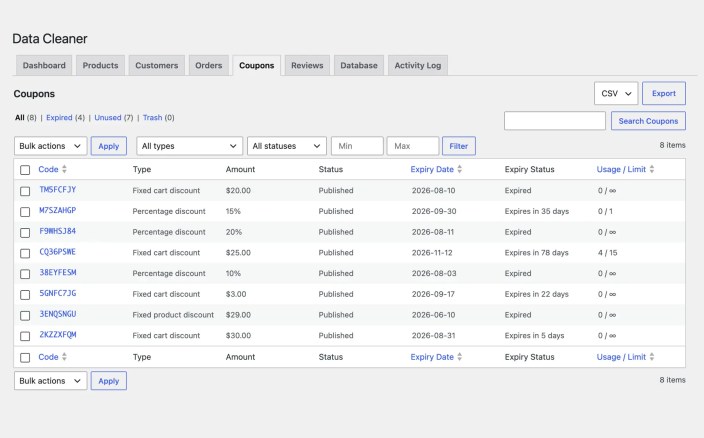Click the Search Coupons button
The image size is (704, 438).
pos(648,121)
